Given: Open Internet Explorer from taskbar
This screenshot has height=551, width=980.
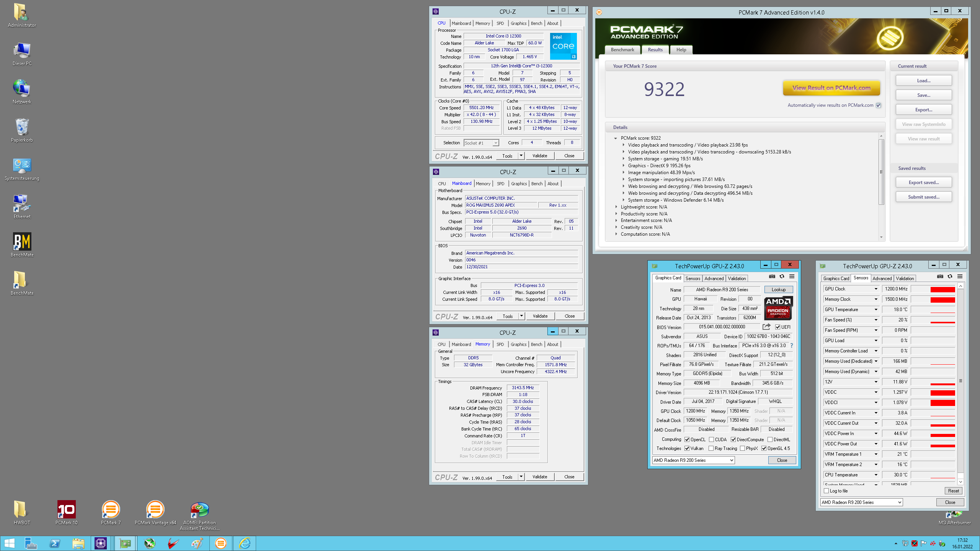Looking at the screenshot, I should point(245,543).
